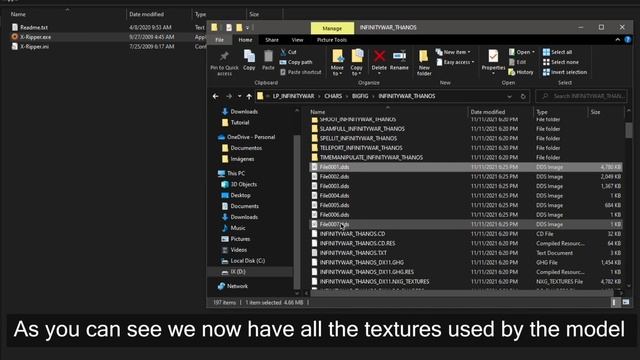Click Select none

click(561, 62)
